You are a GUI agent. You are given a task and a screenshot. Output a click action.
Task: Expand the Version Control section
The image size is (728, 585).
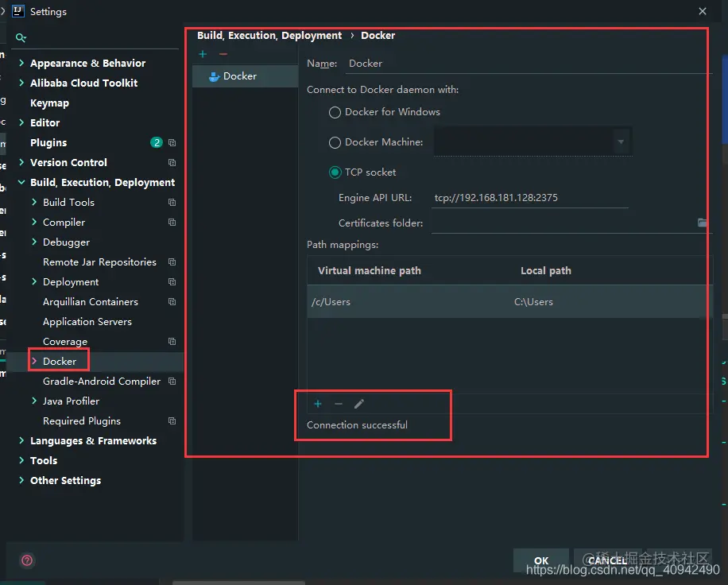pos(21,162)
